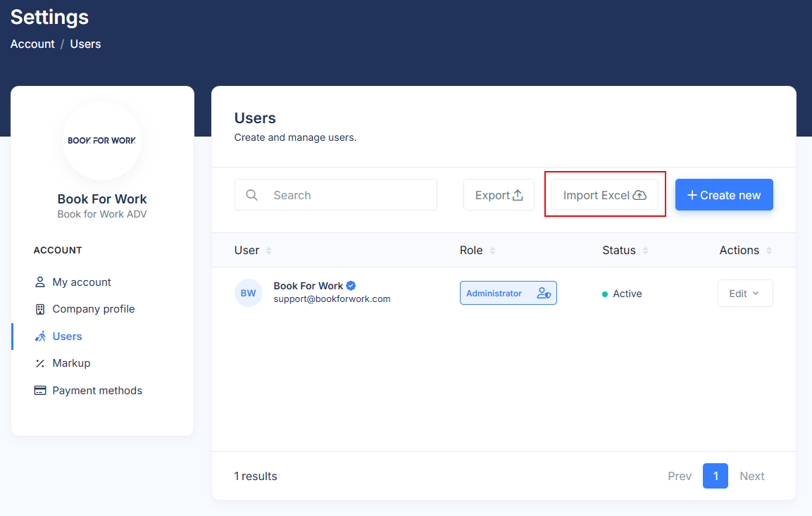Image resolution: width=812 pixels, height=516 pixels.
Task: Open My account settings page
Action: [x=81, y=282]
